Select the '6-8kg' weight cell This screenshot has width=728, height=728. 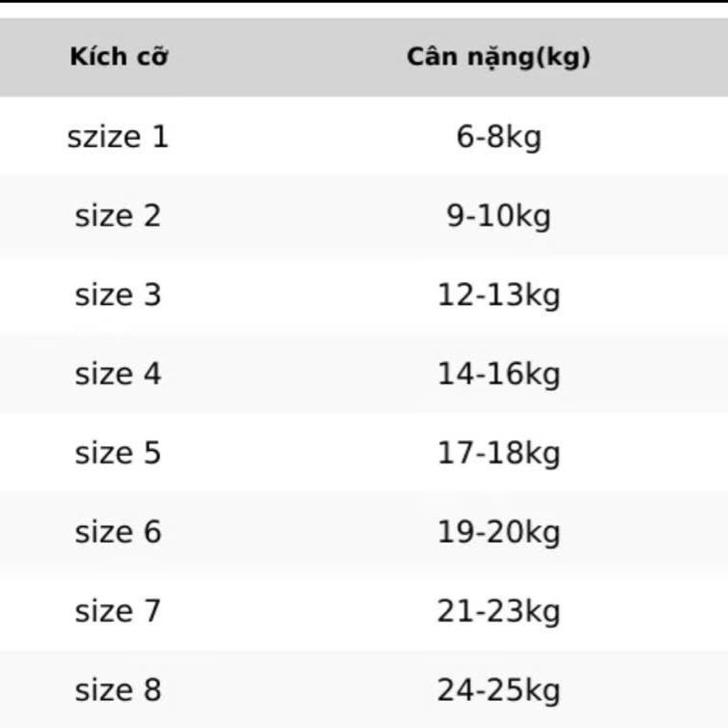[x=498, y=137]
